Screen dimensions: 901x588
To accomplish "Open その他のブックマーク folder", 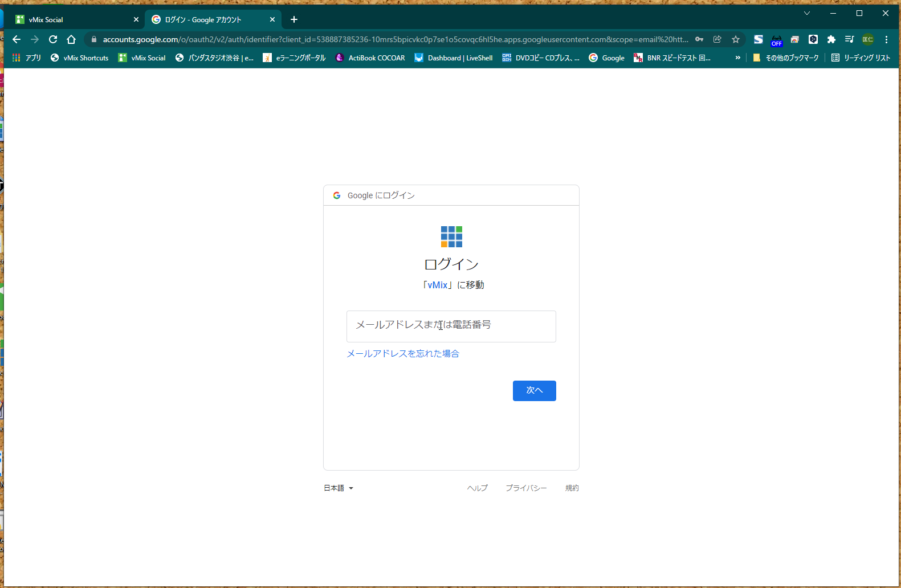I will click(x=785, y=58).
